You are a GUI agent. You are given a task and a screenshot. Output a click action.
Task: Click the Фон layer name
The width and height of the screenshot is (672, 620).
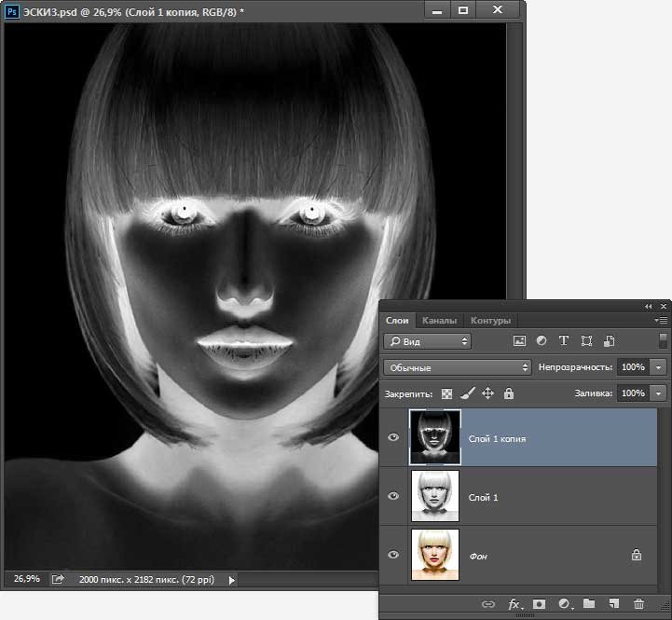478,556
